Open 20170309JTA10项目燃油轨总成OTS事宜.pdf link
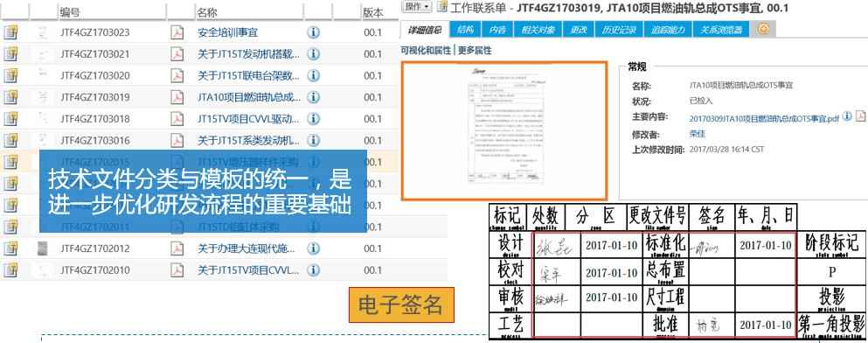The width and height of the screenshot is (868, 343). 764,118
